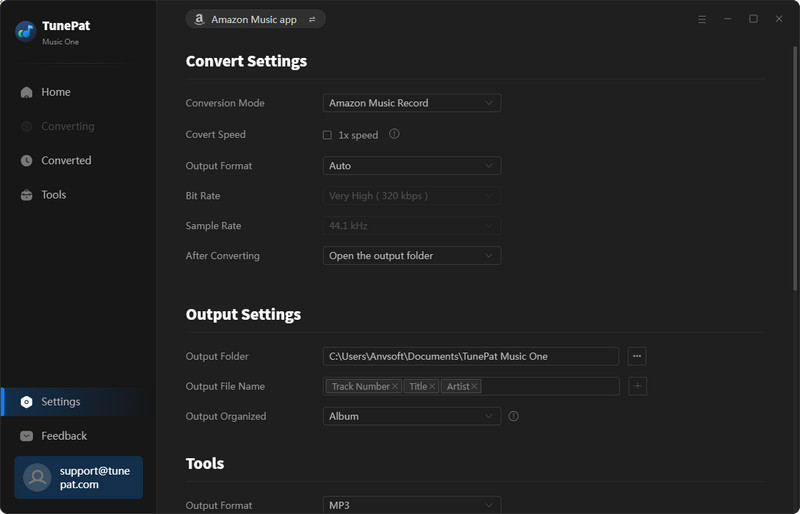The image size is (800, 514).
Task: Click the settings page vertical scrollbar
Action: point(795,168)
